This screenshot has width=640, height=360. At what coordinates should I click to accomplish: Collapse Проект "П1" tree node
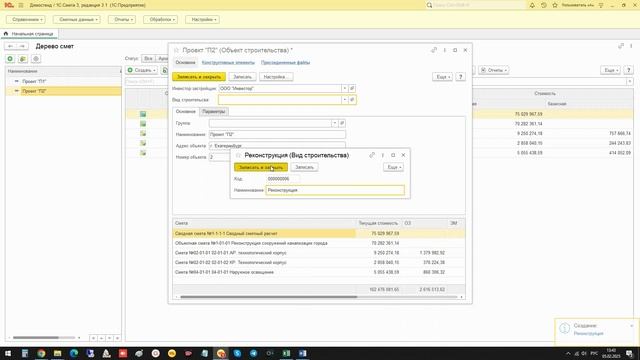point(16,81)
